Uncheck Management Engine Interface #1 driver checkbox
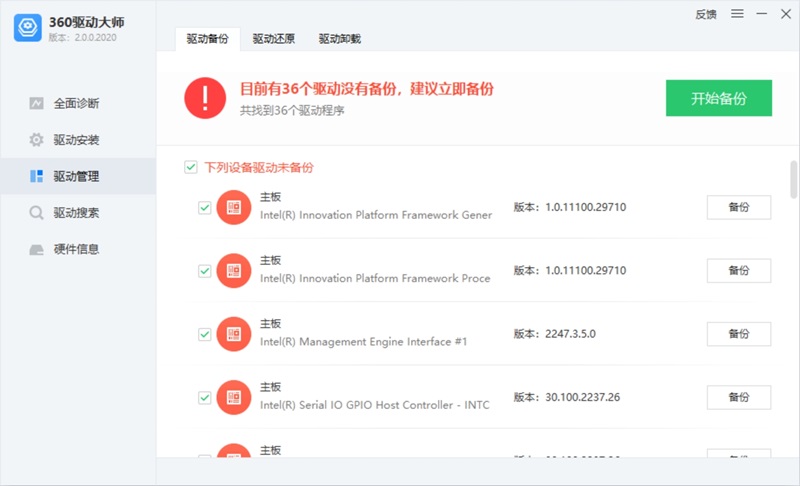 click(x=205, y=334)
